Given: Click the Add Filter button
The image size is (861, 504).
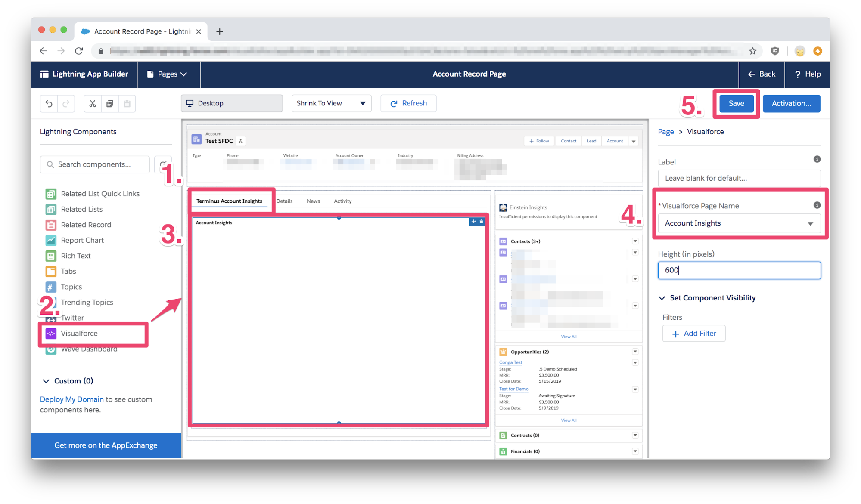Looking at the screenshot, I should point(693,334).
